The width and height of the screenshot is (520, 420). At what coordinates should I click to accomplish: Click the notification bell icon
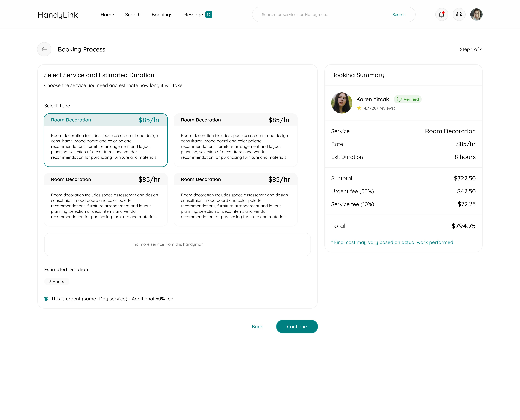point(442,14)
